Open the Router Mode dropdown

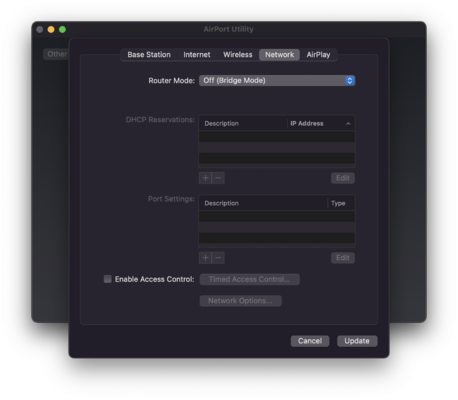pyautogui.click(x=277, y=80)
